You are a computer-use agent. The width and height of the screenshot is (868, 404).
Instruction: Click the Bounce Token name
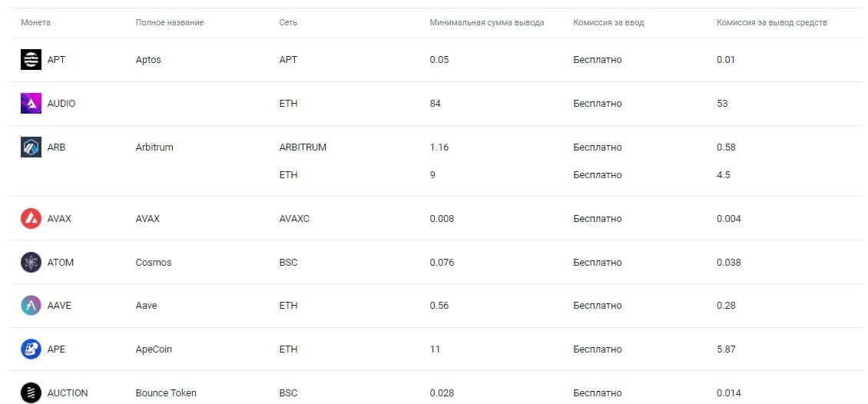(x=166, y=392)
